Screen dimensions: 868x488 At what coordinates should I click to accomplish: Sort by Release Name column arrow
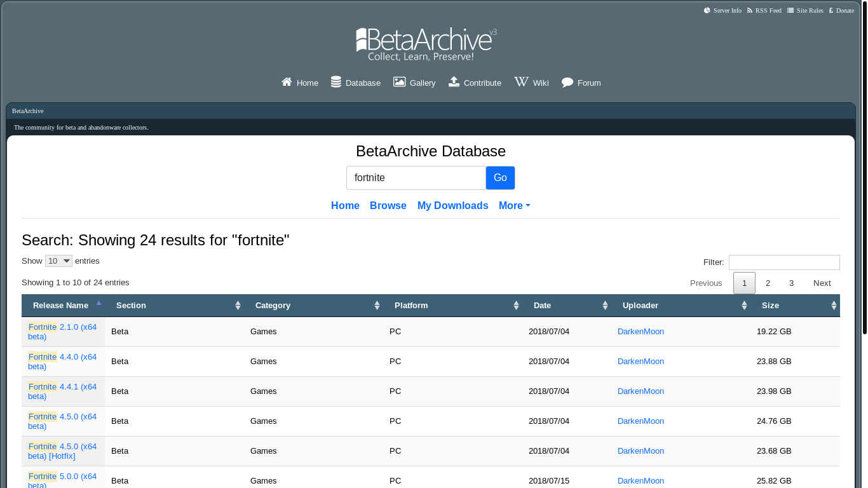tap(98, 303)
